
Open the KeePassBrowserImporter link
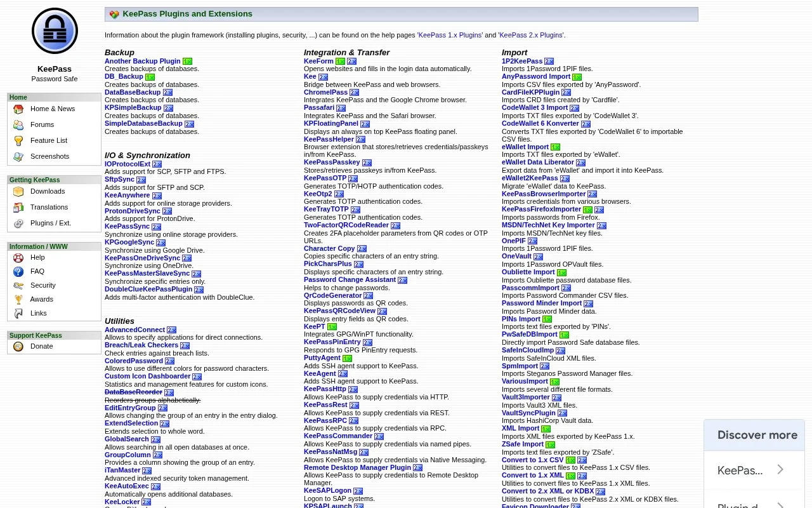click(x=544, y=194)
